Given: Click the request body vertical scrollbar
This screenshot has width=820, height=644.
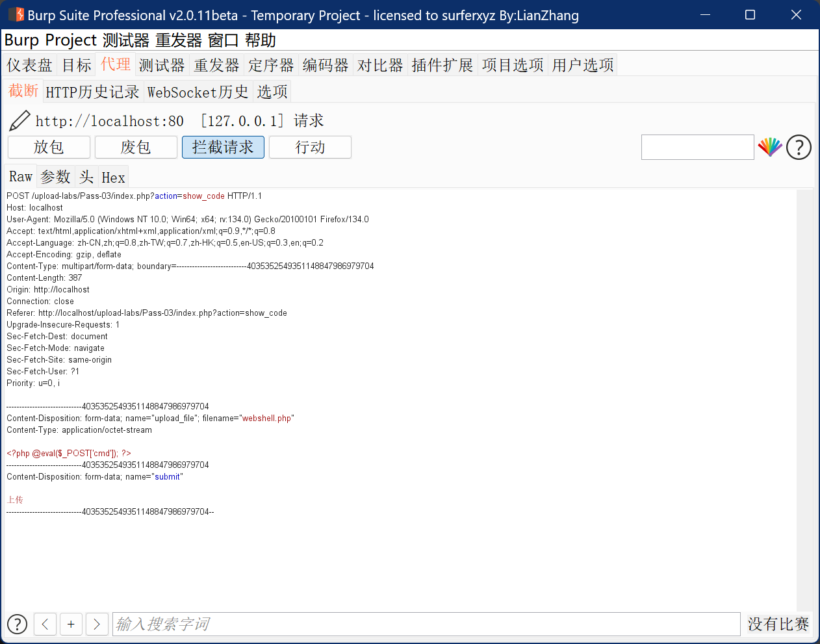Looking at the screenshot, I should (x=804, y=400).
